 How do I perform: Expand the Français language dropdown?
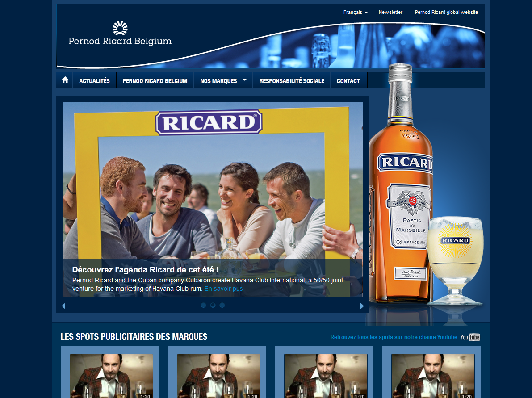pos(355,12)
